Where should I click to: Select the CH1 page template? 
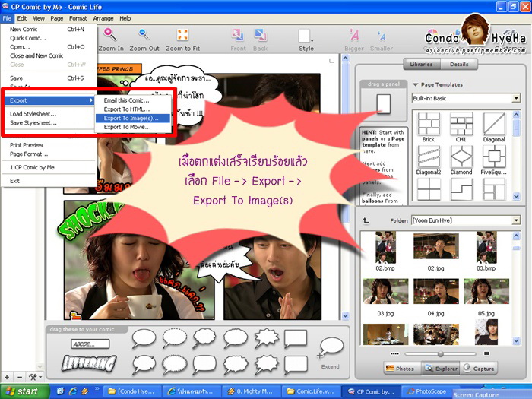(x=461, y=124)
